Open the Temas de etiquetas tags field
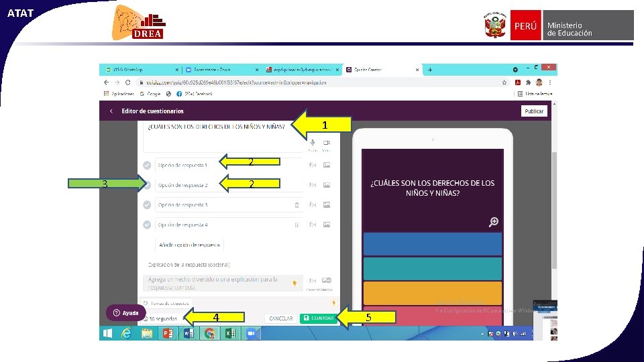 167,303
